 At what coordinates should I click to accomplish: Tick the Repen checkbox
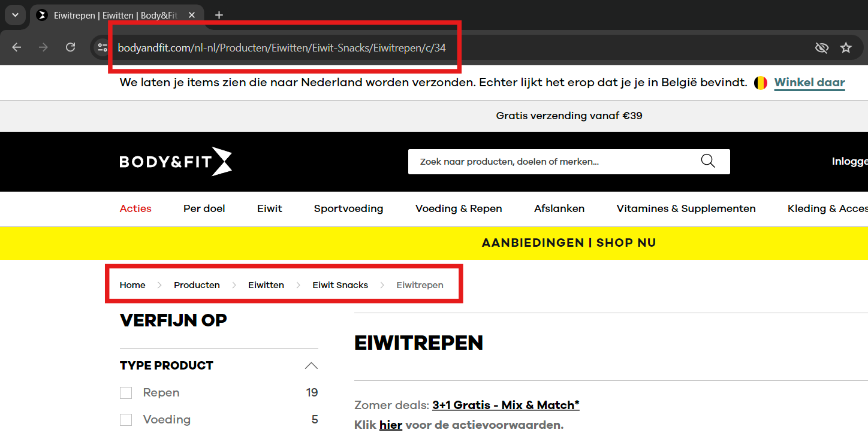pyautogui.click(x=126, y=393)
